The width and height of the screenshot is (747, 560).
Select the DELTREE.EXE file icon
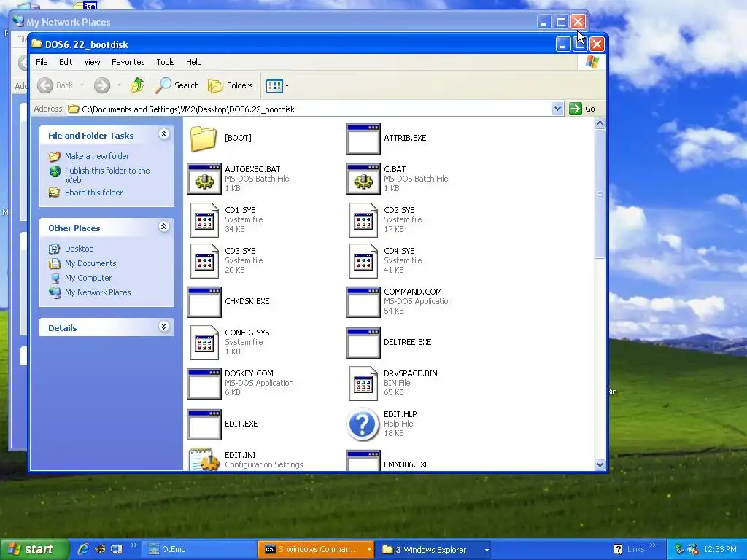click(363, 343)
